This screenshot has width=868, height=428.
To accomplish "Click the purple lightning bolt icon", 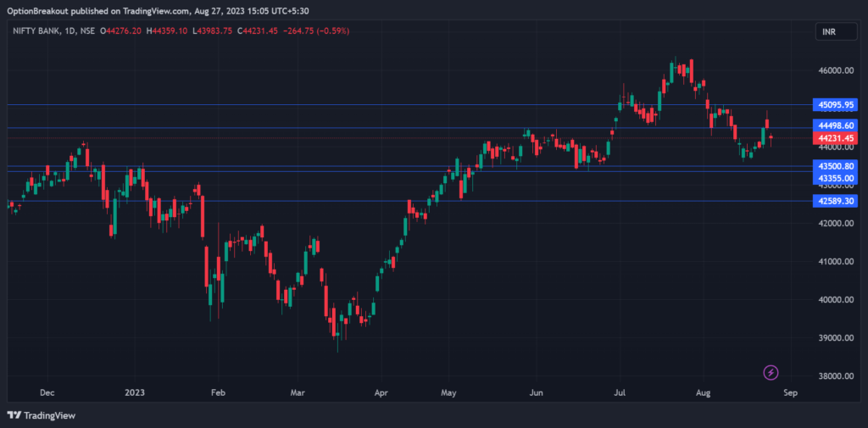I will 771,373.
